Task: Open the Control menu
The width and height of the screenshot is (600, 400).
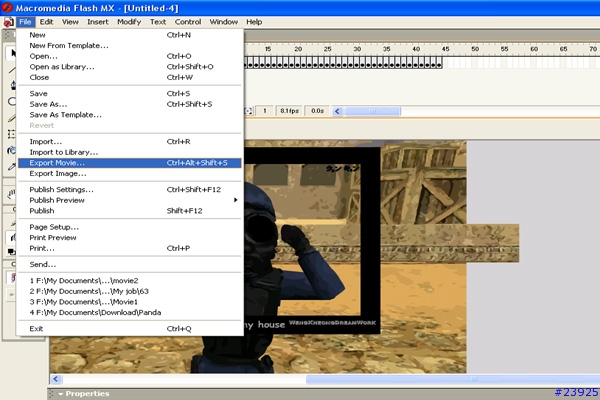Action: pyautogui.click(x=188, y=22)
